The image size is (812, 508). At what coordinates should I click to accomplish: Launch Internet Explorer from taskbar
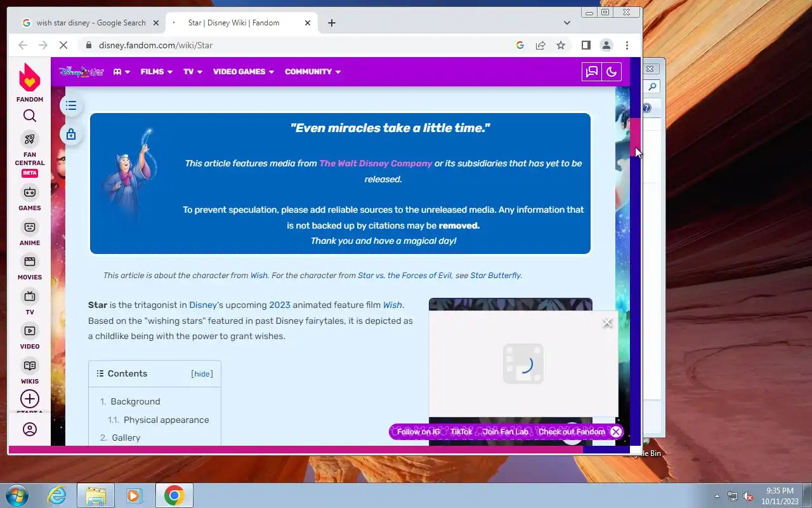point(57,495)
